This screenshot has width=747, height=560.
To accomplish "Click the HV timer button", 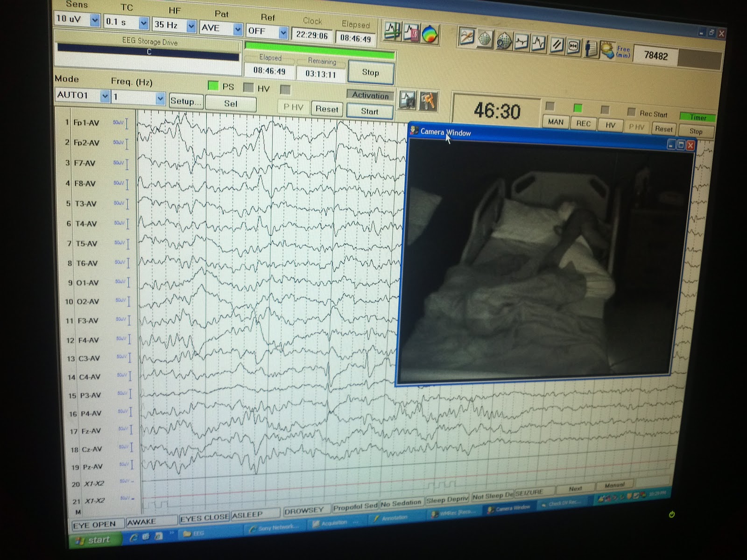I will (x=610, y=126).
